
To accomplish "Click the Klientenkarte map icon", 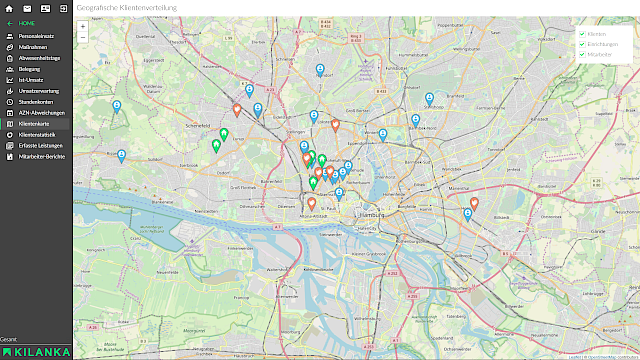I will [10, 124].
